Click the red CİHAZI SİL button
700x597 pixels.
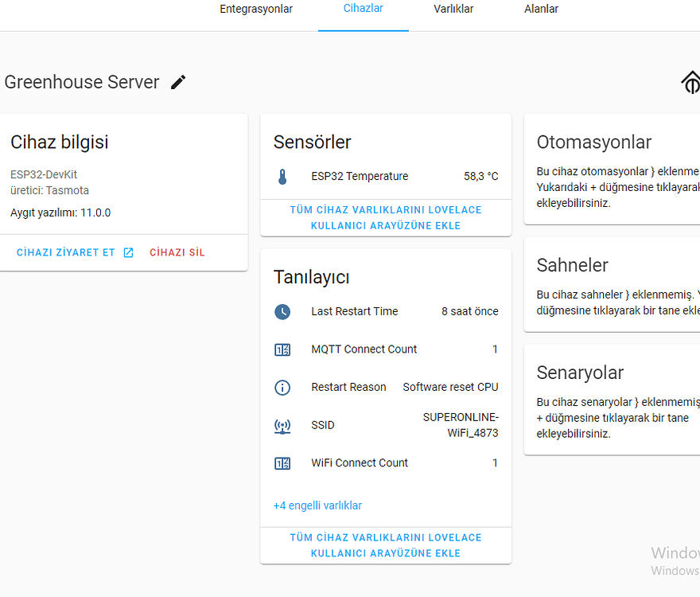point(177,252)
